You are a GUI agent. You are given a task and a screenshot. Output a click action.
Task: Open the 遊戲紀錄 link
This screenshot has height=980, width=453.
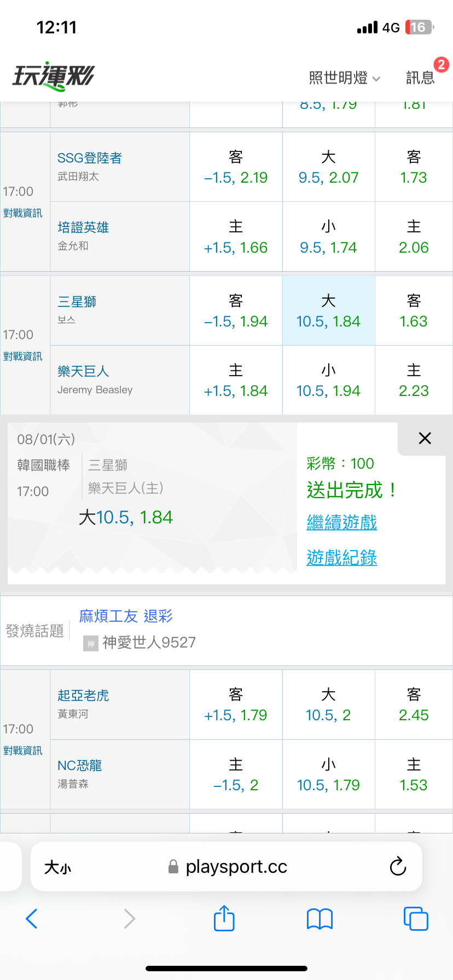pos(342,558)
